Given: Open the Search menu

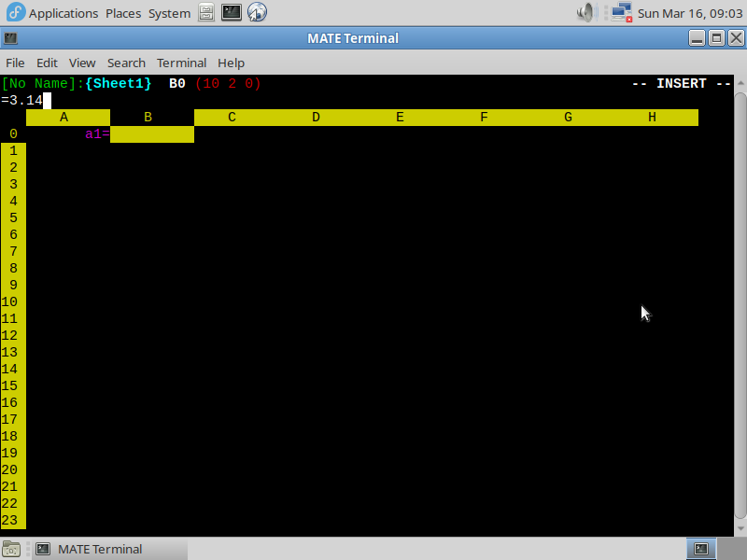Looking at the screenshot, I should tap(126, 63).
